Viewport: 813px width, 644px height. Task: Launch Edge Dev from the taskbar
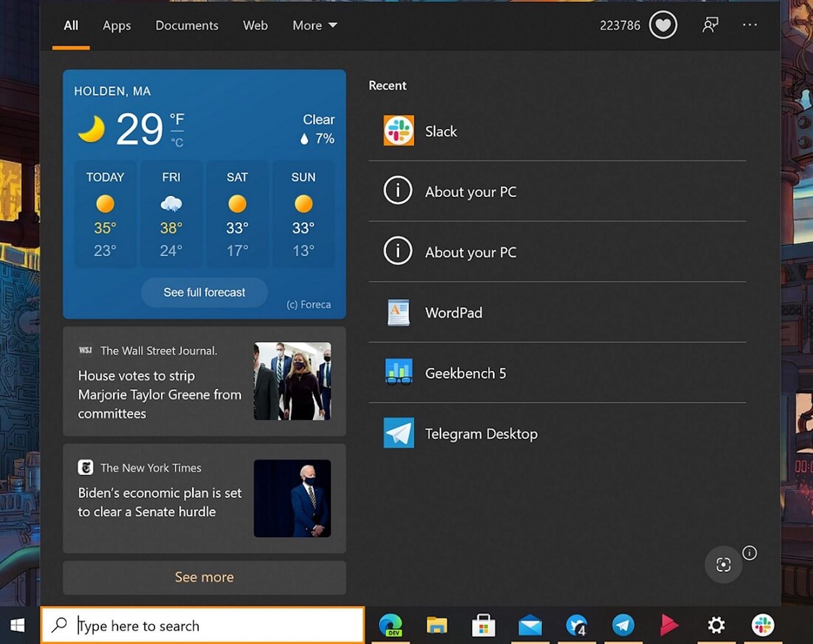pos(390,625)
